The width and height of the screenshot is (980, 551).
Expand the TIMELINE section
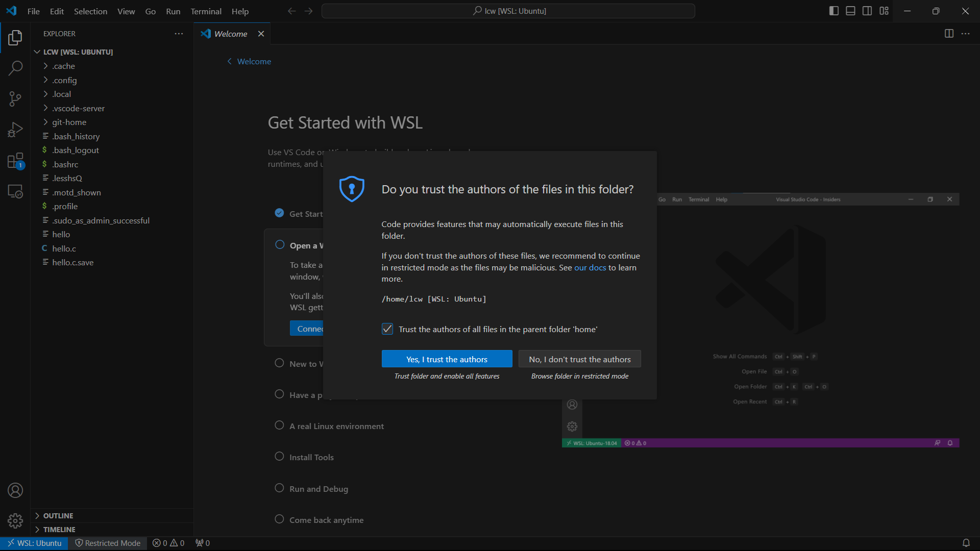point(59,530)
